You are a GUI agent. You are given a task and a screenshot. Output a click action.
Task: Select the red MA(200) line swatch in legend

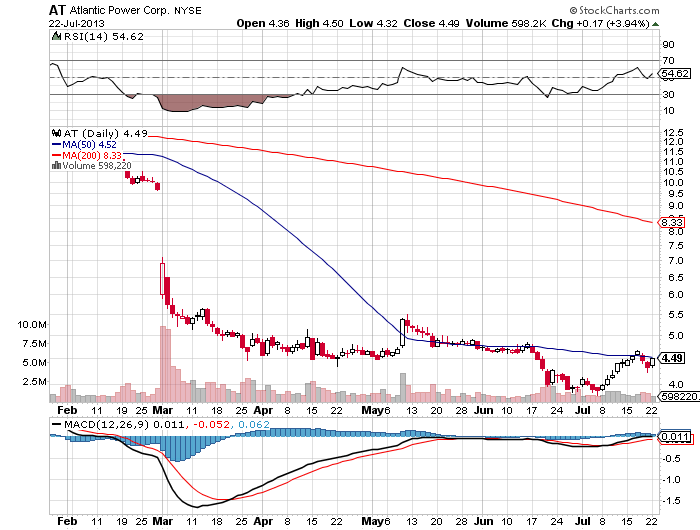click(56, 155)
